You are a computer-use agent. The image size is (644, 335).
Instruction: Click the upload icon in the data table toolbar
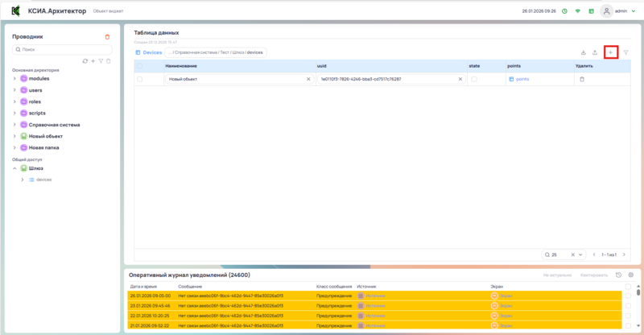[x=595, y=52]
